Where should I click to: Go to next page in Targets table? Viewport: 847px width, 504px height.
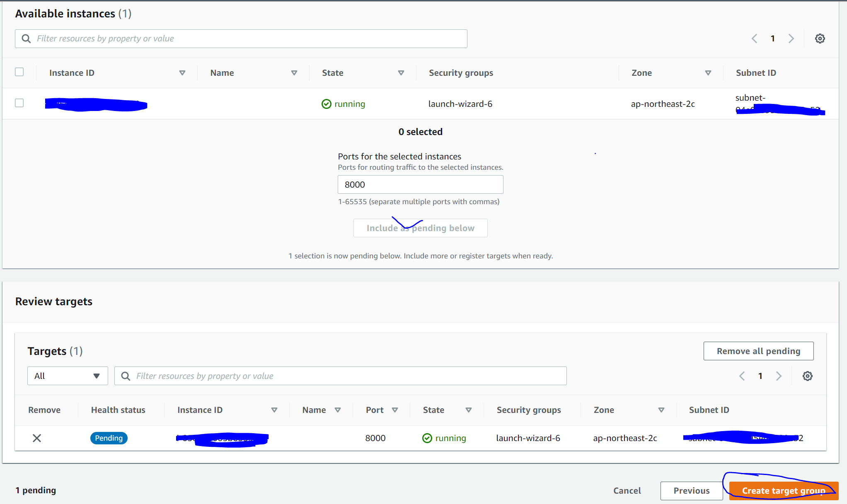[779, 376]
